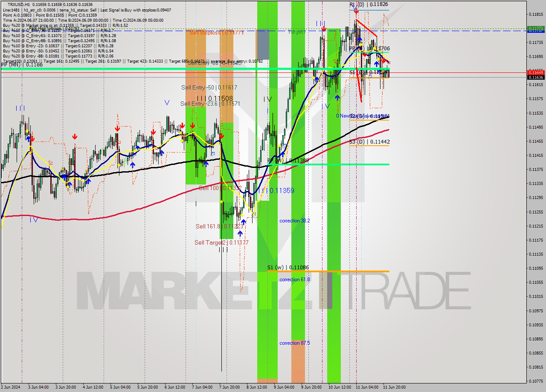Click the '2 Jun 2024' time axis label

pos(10,387)
